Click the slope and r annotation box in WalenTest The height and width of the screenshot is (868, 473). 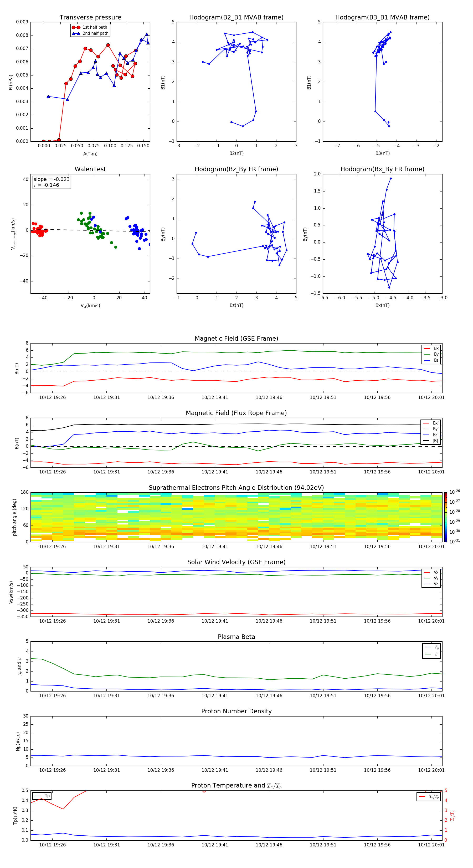pyautogui.click(x=52, y=182)
